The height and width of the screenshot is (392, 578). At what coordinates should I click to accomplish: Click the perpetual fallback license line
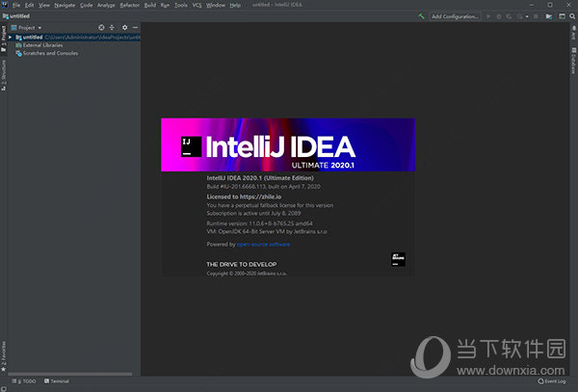[x=270, y=205]
